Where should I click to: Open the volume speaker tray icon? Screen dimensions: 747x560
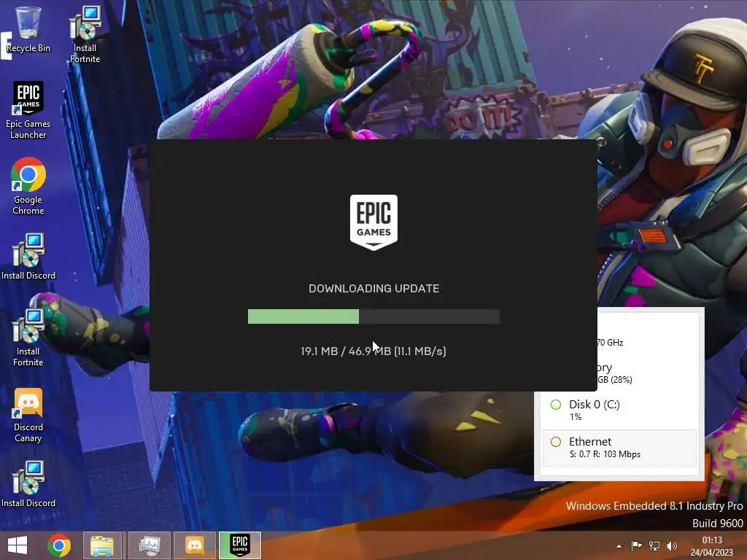coord(672,545)
